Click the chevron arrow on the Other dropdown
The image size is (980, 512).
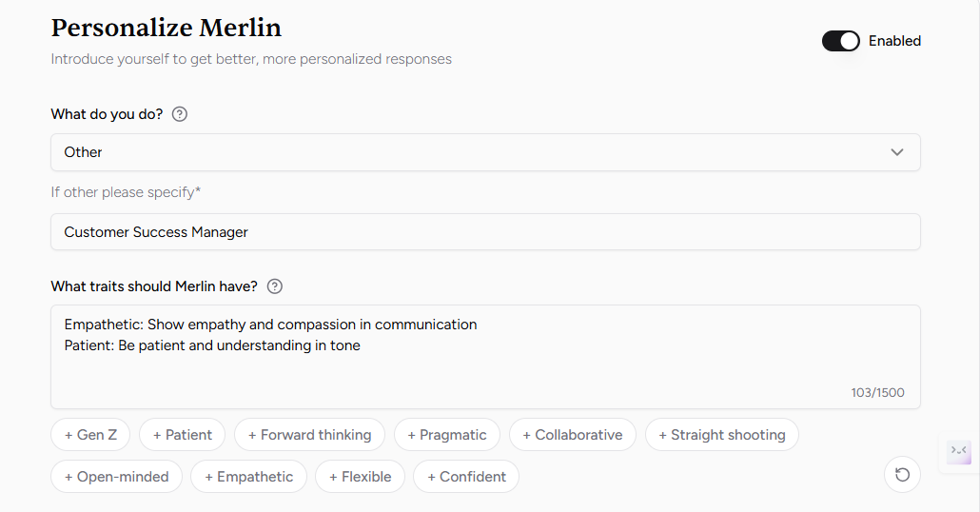point(896,152)
